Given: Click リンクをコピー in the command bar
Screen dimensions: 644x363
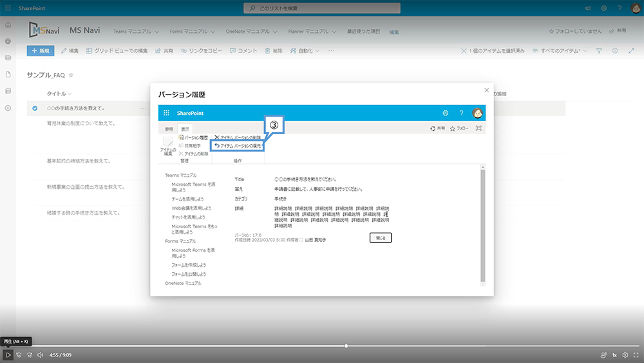Looking at the screenshot, I should pyautogui.click(x=201, y=50).
